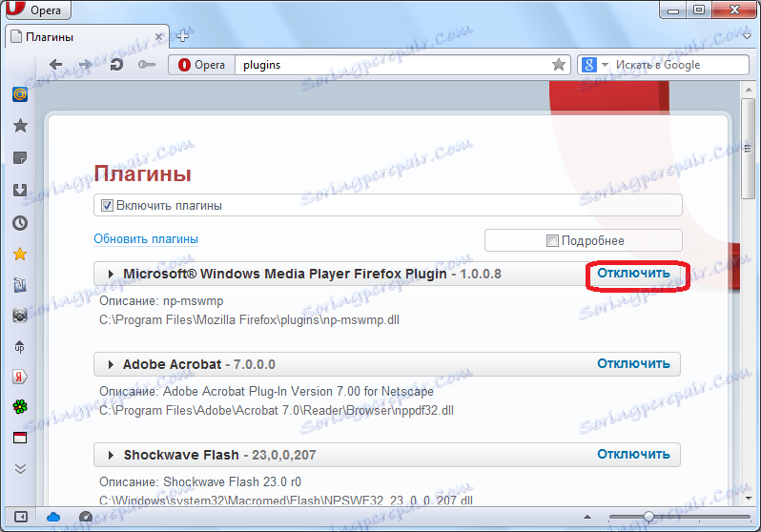Select the nppdf32.dll path text
The image size is (761, 532).
click(277, 411)
